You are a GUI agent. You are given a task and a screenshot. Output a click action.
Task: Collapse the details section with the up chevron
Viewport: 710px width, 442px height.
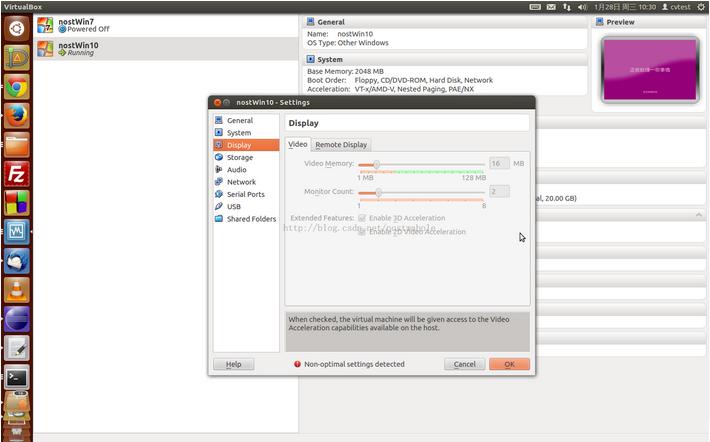(x=699, y=216)
